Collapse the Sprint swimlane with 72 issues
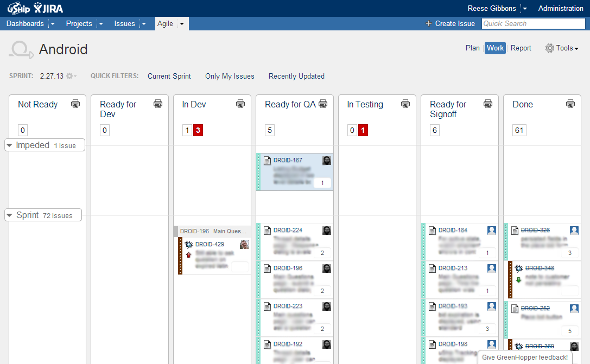590x364 pixels. tap(9, 215)
